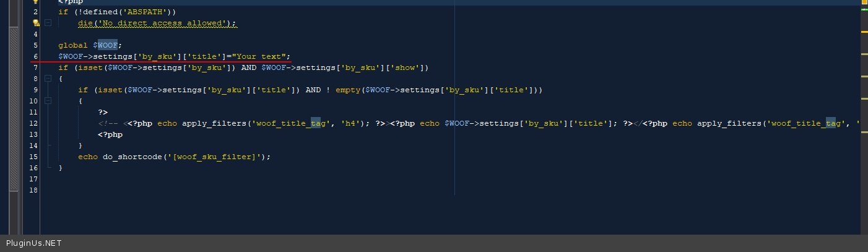Click the lightbulb hint icon on line 3

coord(36,23)
